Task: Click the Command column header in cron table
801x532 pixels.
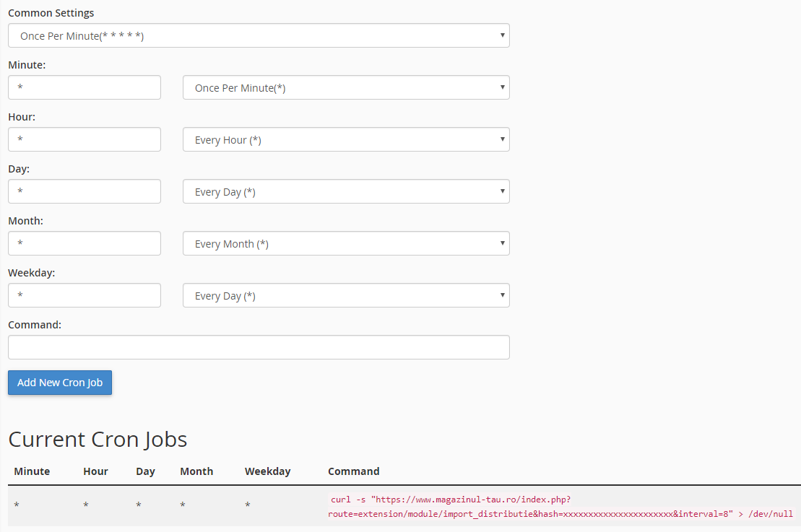Action: tap(353, 471)
